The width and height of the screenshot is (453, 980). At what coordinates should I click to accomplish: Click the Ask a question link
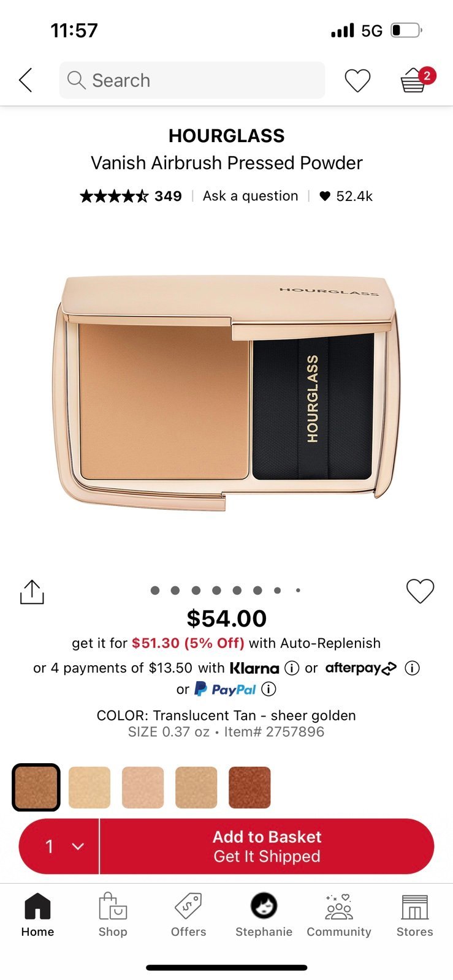click(x=250, y=196)
